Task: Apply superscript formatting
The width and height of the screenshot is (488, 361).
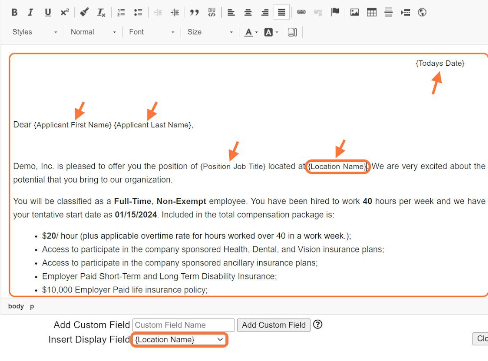Action: (x=64, y=13)
